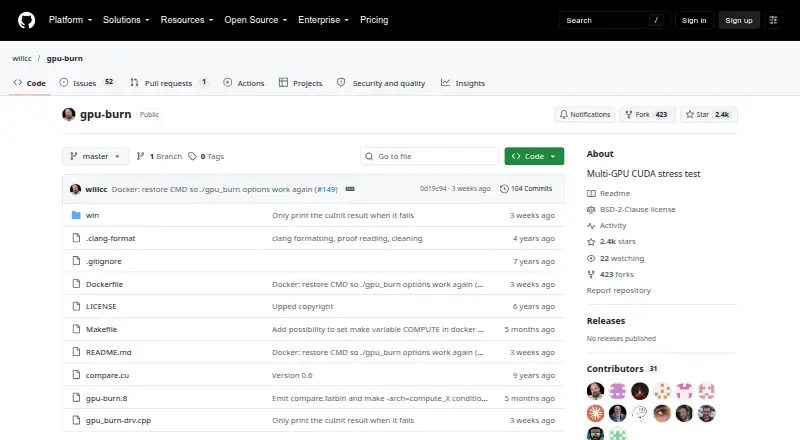
Task: Jump to the Readme link in About
Action: [609, 193]
